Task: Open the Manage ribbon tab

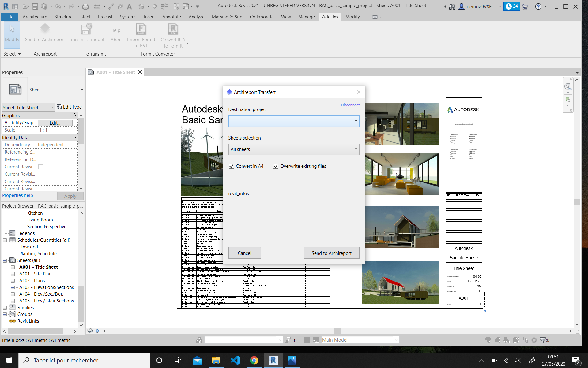Action: coord(306,17)
